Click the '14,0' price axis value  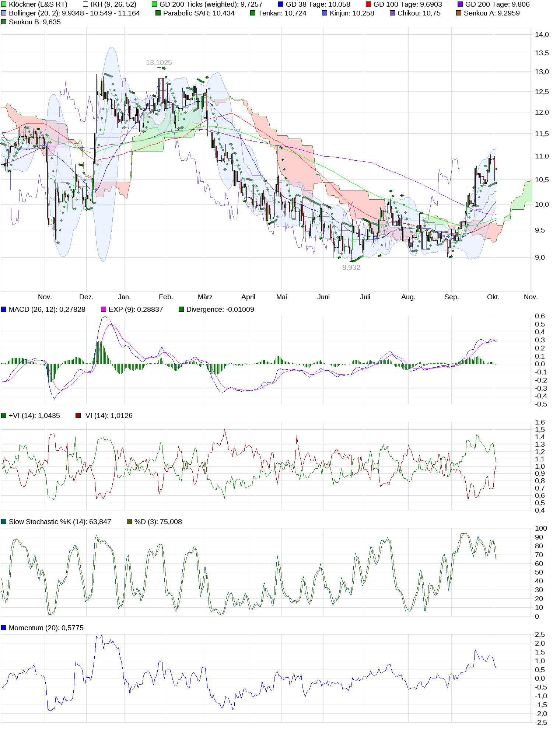542,35
